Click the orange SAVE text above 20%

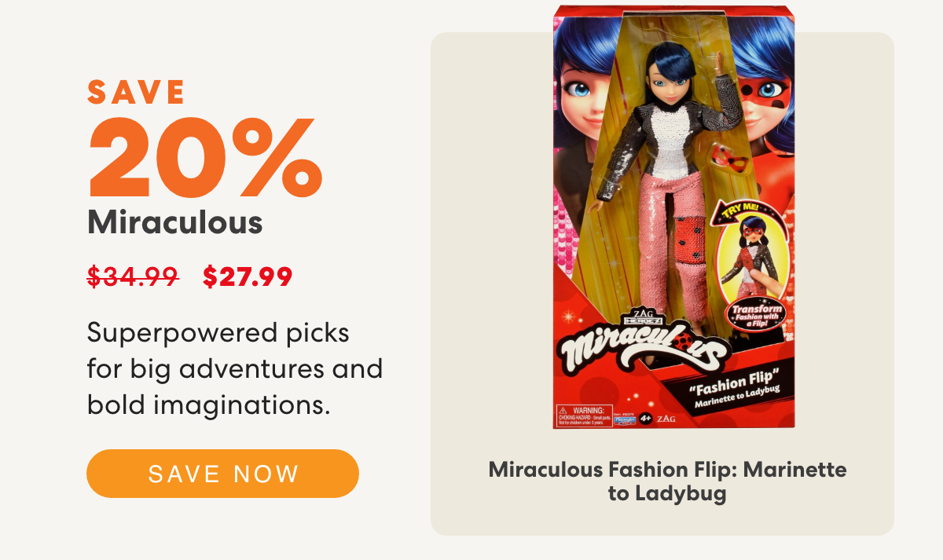coord(136,92)
